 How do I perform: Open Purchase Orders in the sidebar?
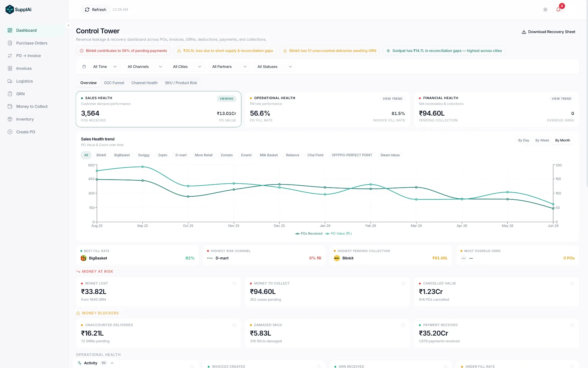coord(32,43)
